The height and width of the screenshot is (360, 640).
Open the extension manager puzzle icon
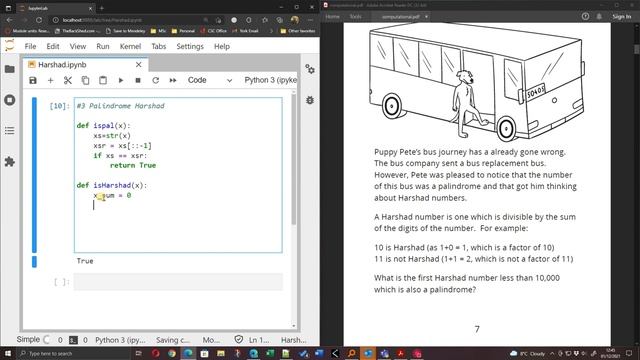[10, 162]
